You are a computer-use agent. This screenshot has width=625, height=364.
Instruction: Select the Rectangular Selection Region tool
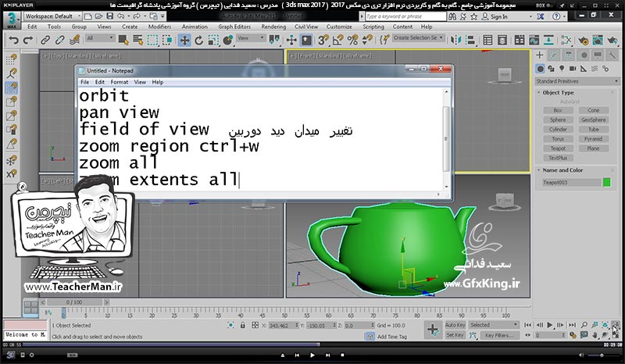click(152, 40)
